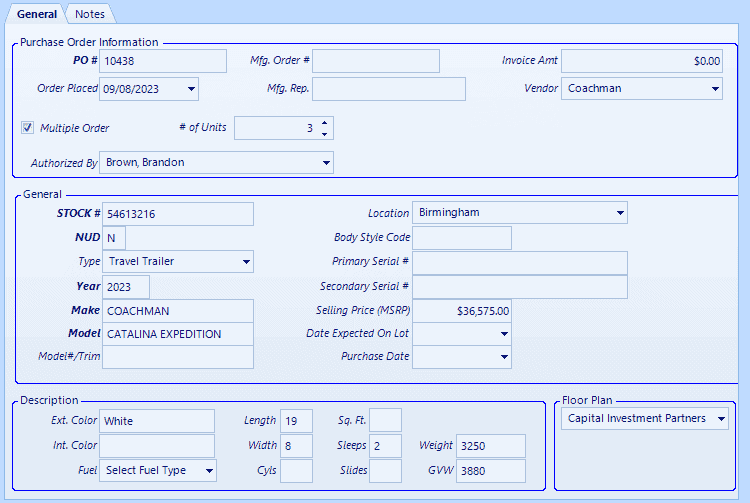Increase number of units with up arrow
The width and height of the screenshot is (750, 503).
click(325, 122)
